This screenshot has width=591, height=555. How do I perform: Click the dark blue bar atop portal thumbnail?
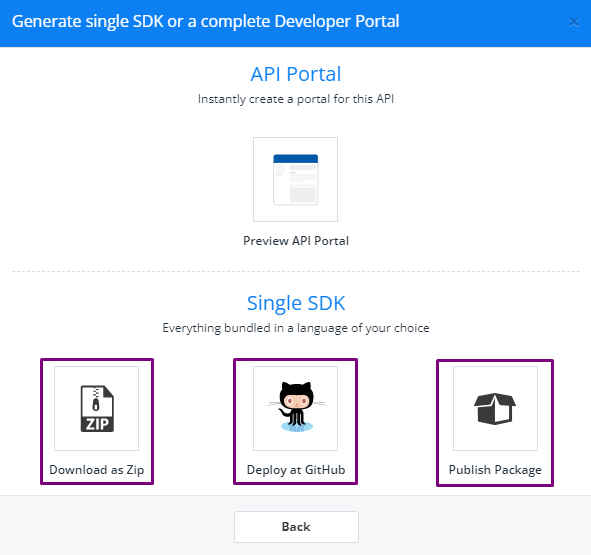(x=296, y=159)
